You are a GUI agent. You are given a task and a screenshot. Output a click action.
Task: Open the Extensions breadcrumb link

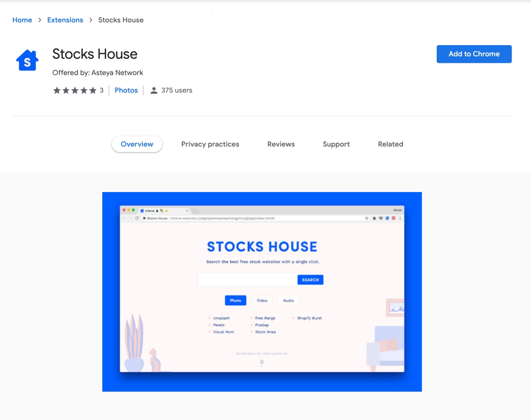[65, 20]
